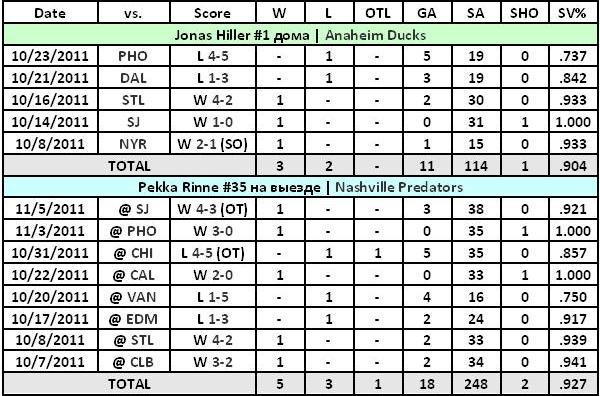600x396 pixels.
Task: Click the Date column header
Action: tap(51, 13)
